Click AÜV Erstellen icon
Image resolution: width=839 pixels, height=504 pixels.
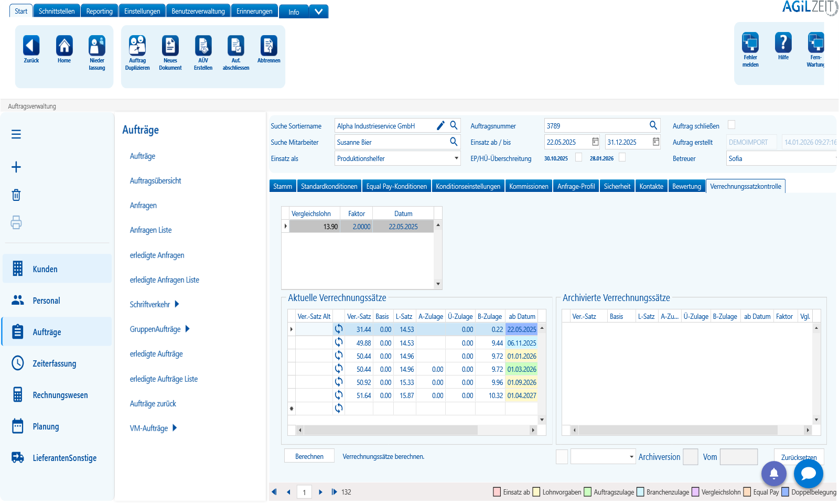(203, 46)
